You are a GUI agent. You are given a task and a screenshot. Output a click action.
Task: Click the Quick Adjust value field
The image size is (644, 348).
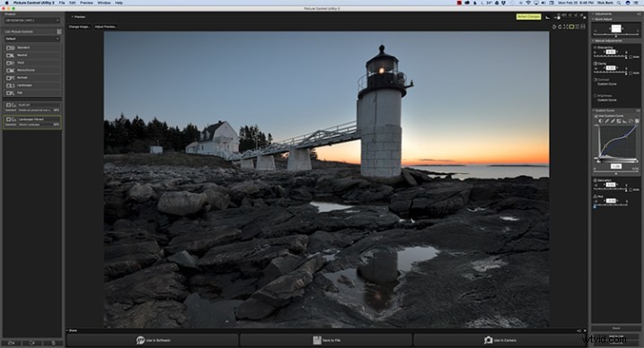point(616,29)
